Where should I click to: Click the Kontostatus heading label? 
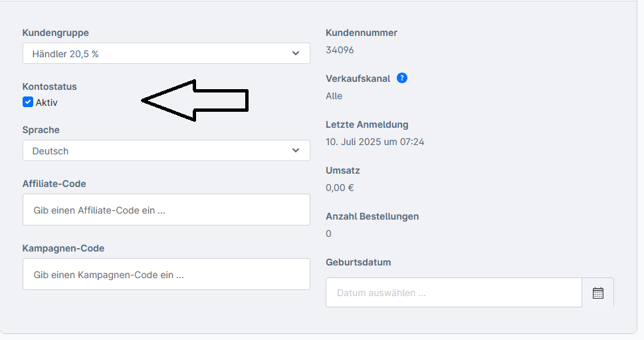[50, 86]
